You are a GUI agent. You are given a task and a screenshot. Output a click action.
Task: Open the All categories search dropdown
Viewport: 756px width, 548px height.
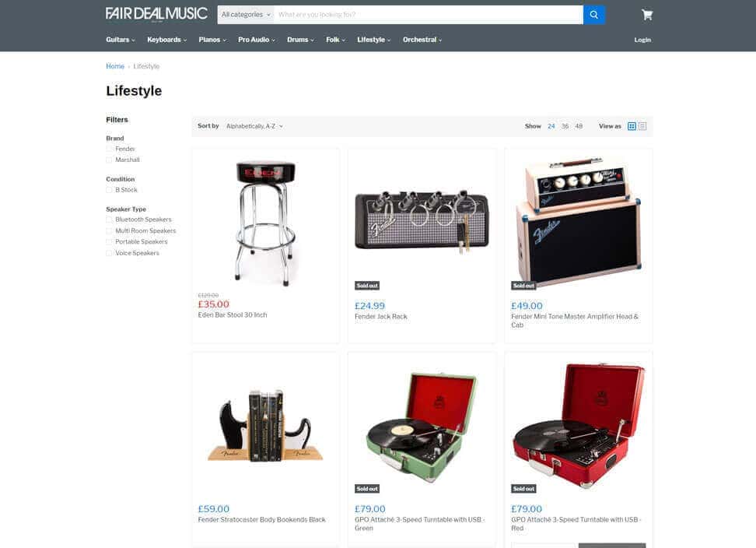[246, 15]
